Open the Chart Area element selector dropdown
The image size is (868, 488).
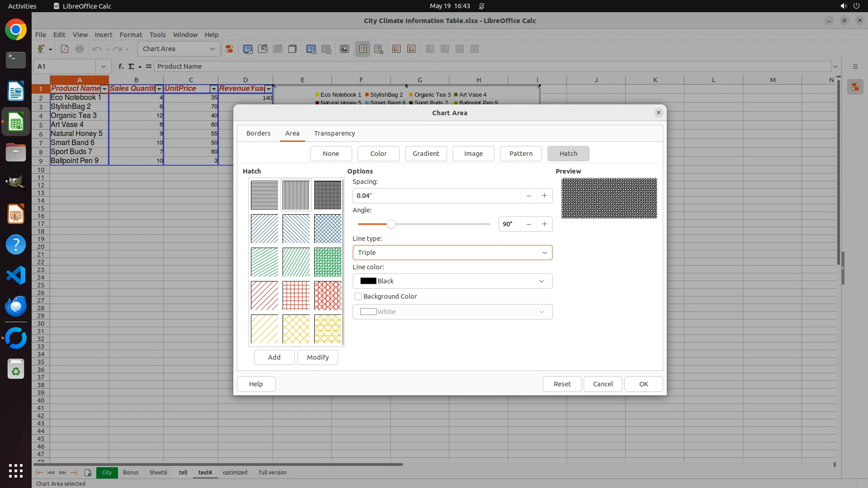pyautogui.click(x=179, y=49)
